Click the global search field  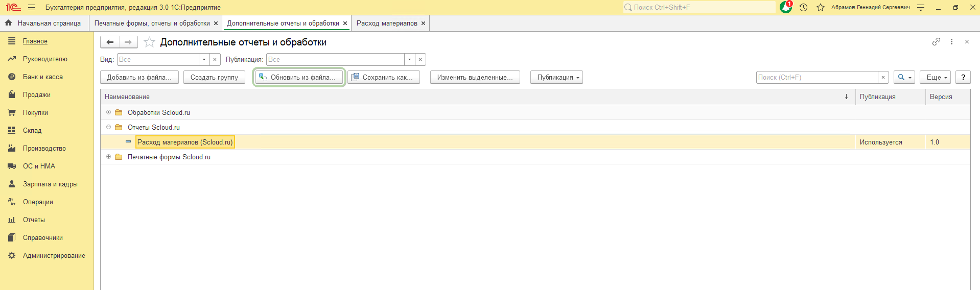click(x=699, y=7)
